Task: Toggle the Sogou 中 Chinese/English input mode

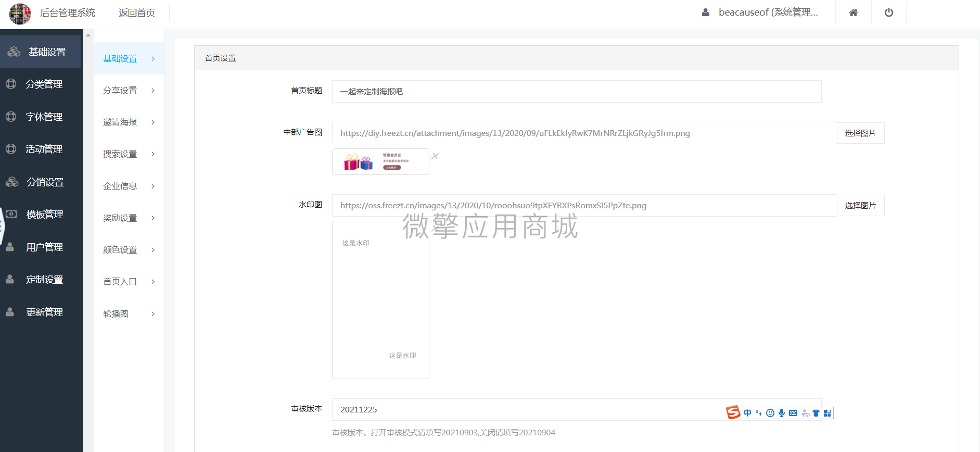Action: 747,413
